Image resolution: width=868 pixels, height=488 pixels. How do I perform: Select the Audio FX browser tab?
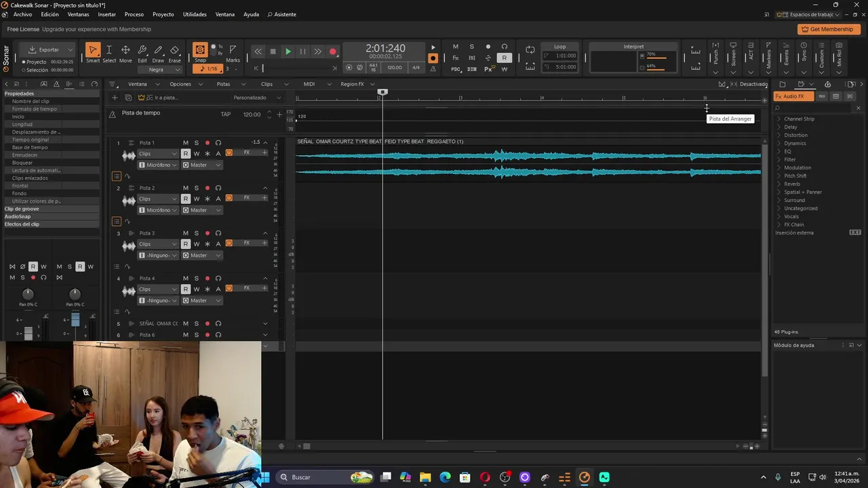(x=794, y=96)
